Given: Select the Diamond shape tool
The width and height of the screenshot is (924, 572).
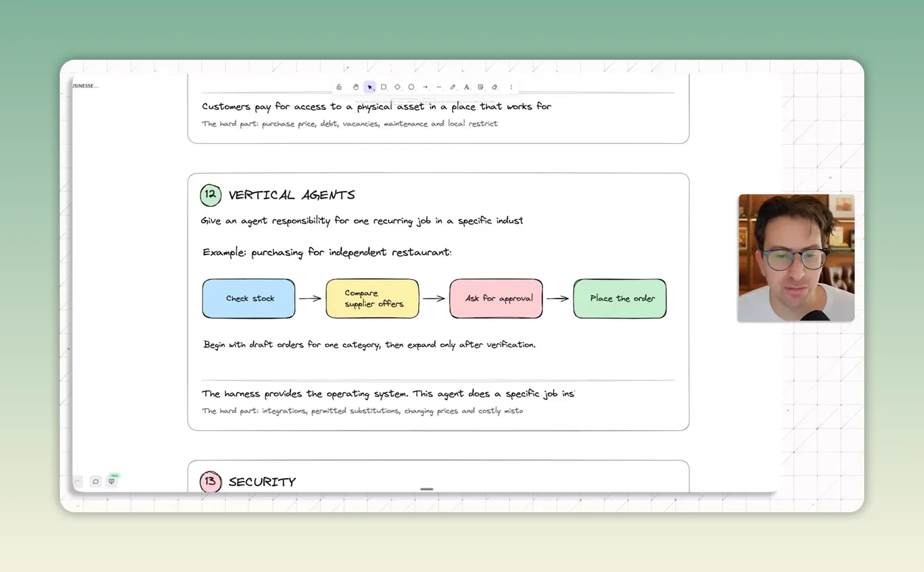Looking at the screenshot, I should pos(397,87).
